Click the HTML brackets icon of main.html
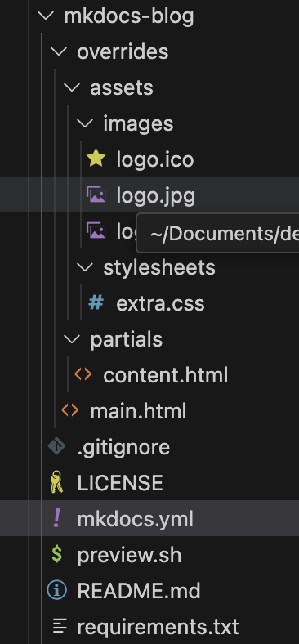 point(69,410)
